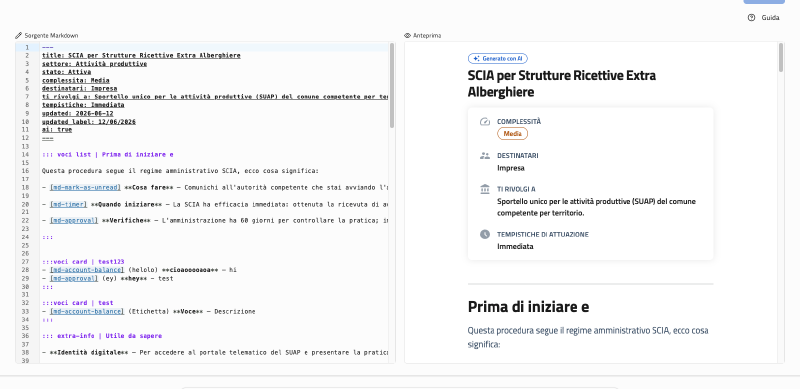Click the ':::voci card | test123' line
Viewport: 800px width, 389px height.
point(83,262)
